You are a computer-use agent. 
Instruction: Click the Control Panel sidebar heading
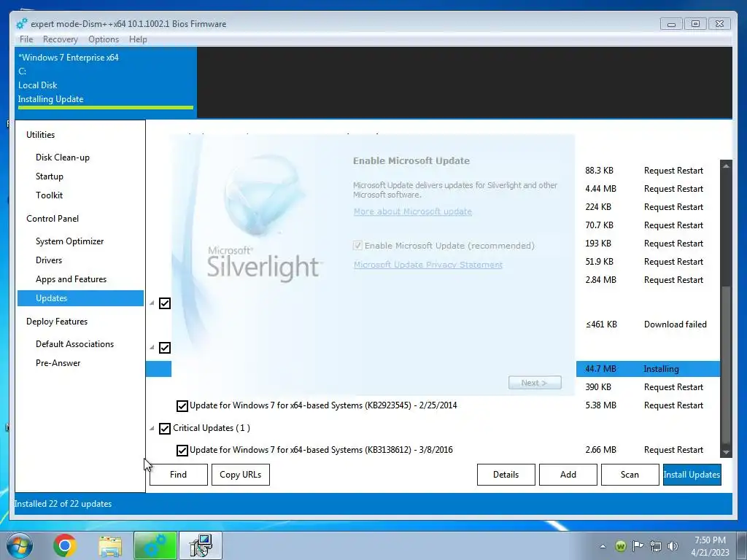tap(53, 219)
